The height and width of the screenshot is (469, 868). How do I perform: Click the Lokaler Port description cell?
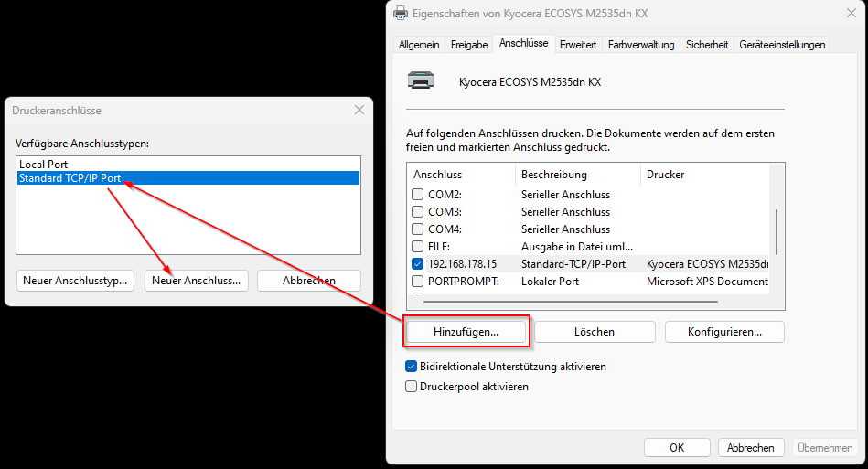coord(550,281)
